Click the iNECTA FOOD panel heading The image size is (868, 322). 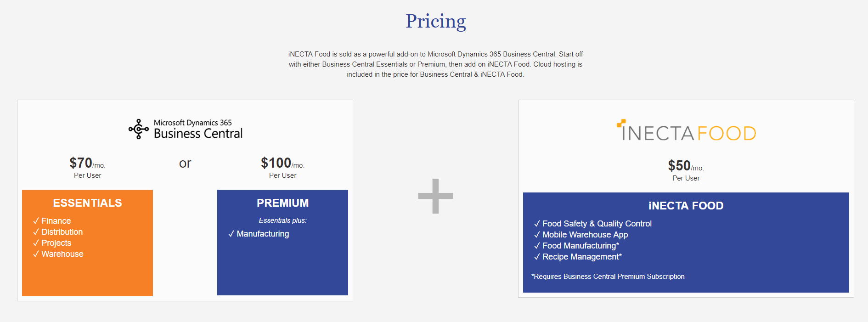point(686,206)
